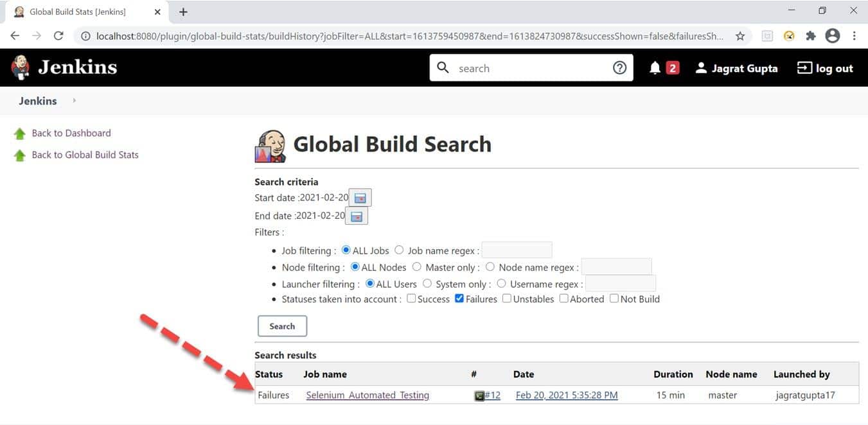View site information icon in address bar
Screen dimensions: 868x425
tap(85, 36)
